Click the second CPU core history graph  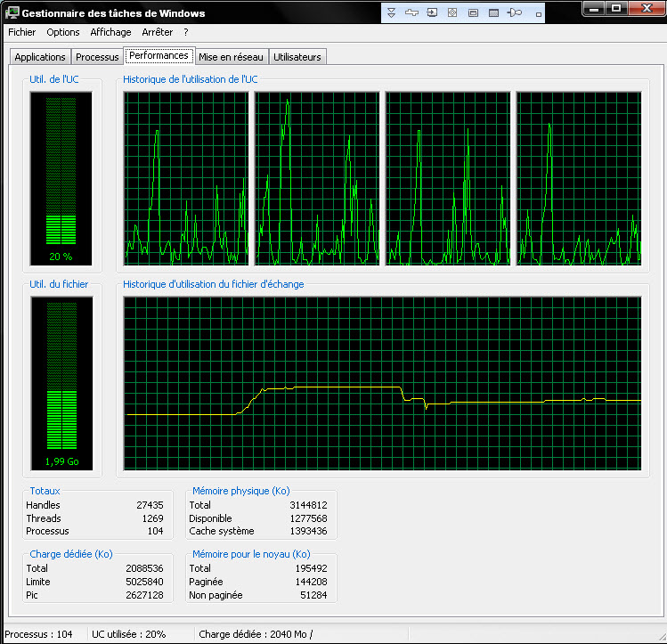[317, 179]
